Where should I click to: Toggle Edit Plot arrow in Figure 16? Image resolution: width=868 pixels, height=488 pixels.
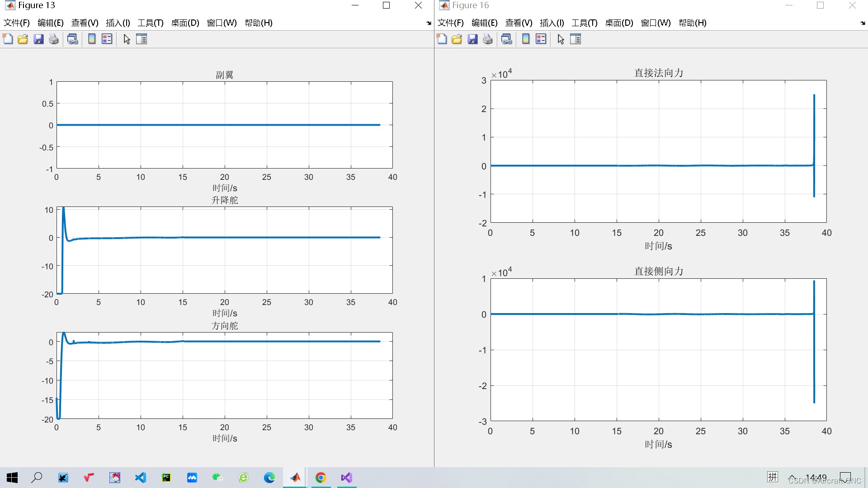[x=561, y=39]
